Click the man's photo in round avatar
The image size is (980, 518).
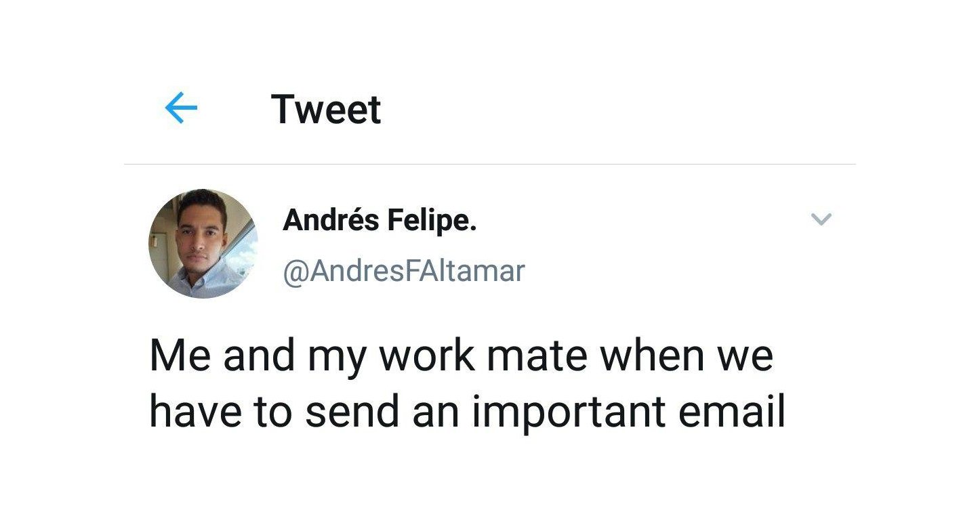coord(203,244)
